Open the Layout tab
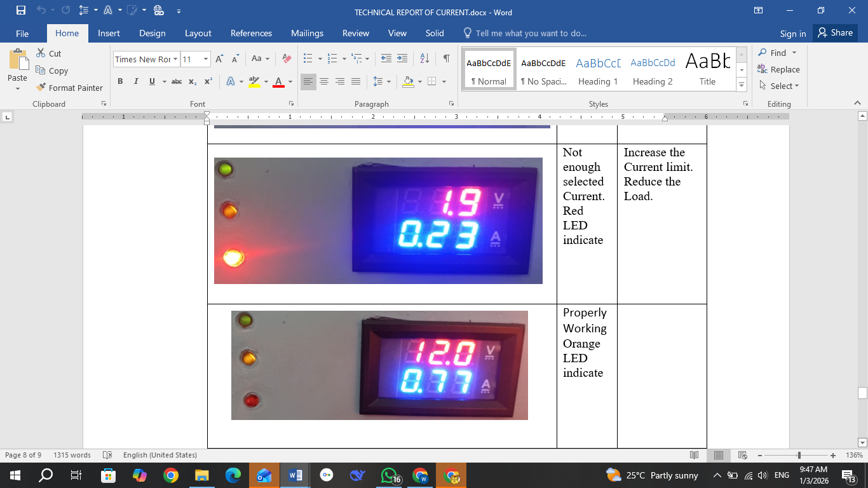This screenshot has width=868, height=488. pyautogui.click(x=198, y=33)
